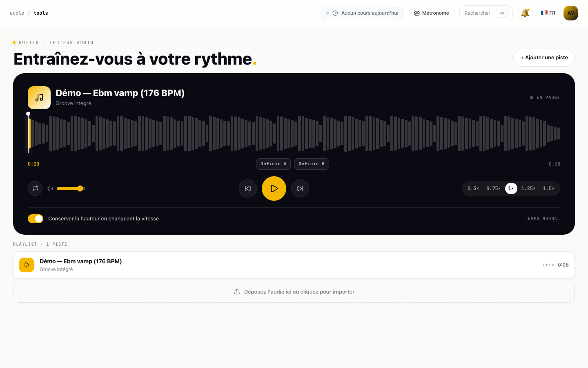Click the middle of the waveform

(x=294, y=133)
